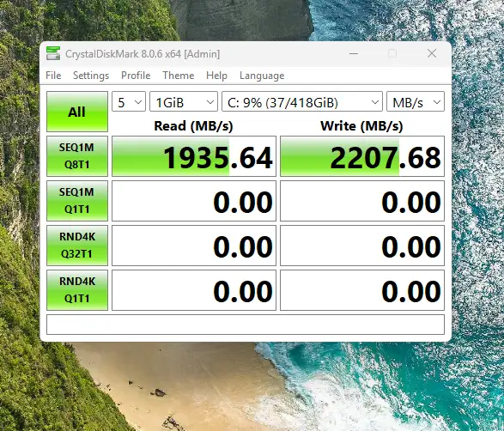Open the Theme menu

[x=179, y=76]
